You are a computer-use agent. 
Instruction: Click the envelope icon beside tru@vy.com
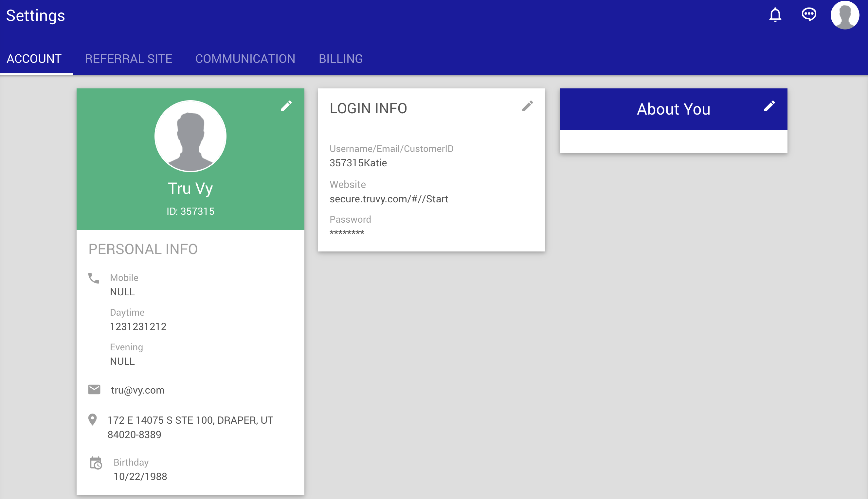tap(94, 390)
